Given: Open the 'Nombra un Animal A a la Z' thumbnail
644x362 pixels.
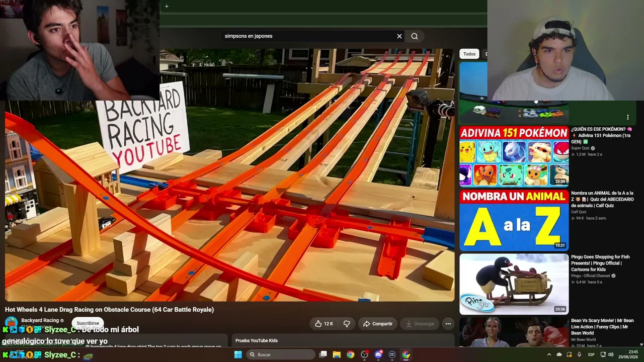Looking at the screenshot, I should [x=514, y=220].
